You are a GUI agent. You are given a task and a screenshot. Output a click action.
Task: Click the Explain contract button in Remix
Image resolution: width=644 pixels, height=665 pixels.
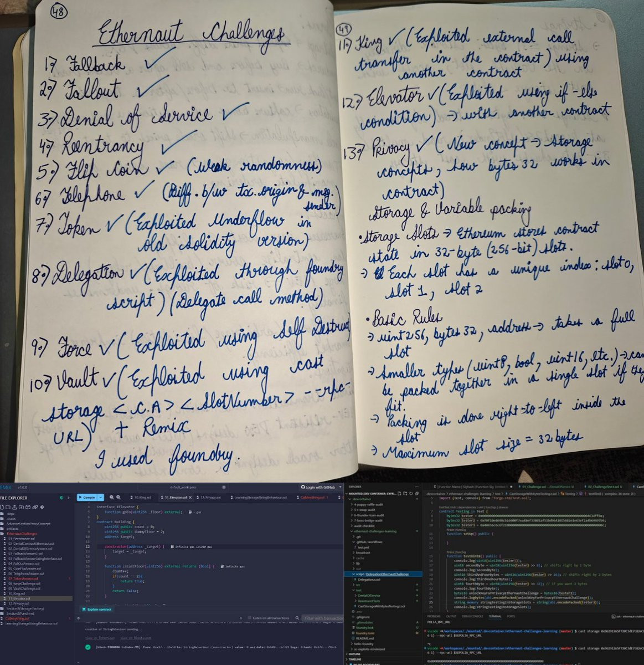tap(97, 609)
